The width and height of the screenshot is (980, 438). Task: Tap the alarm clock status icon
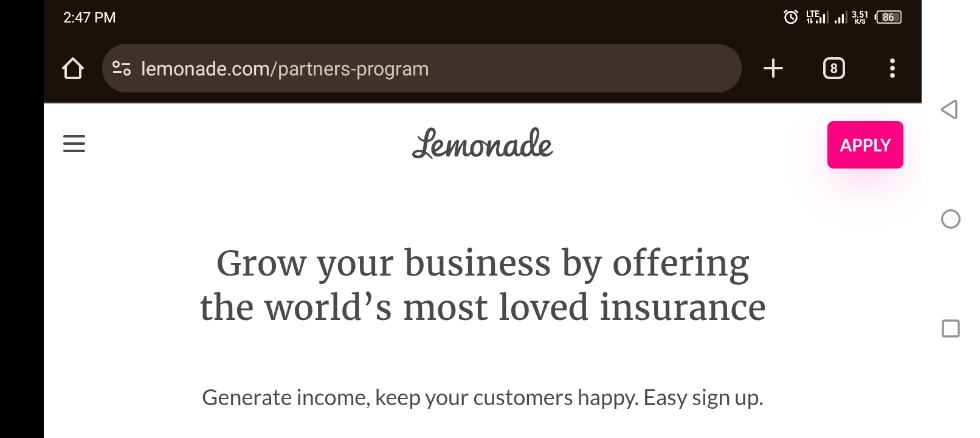click(x=790, y=17)
